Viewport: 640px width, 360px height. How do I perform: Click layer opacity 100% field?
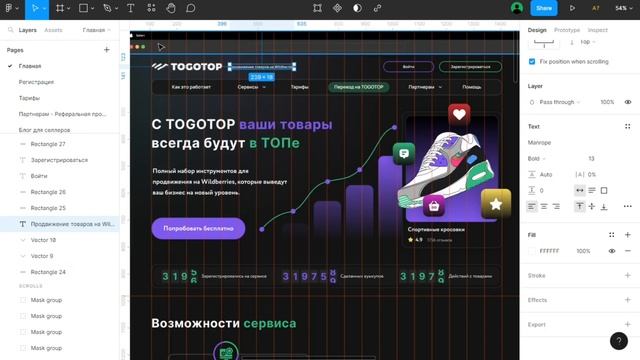[x=607, y=102]
